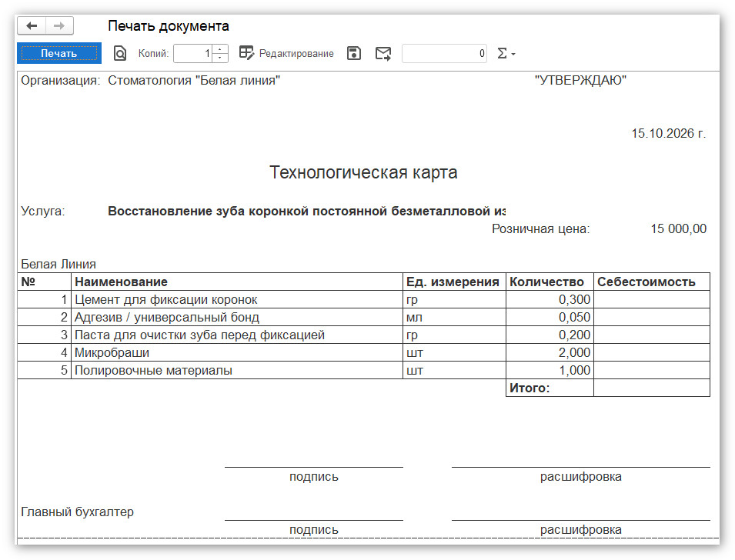735x560 pixels.
Task: Click the "УТВЕРЖДАЮ" cell
Action: pos(580,81)
